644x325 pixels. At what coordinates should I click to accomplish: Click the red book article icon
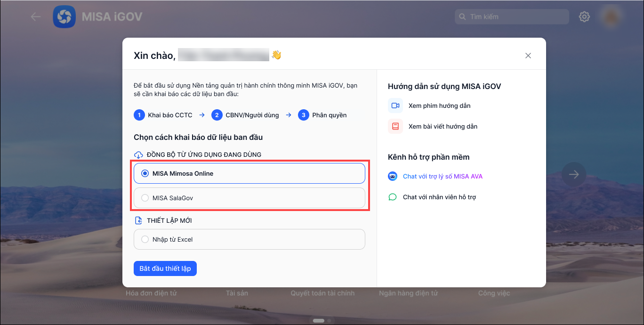tap(395, 126)
